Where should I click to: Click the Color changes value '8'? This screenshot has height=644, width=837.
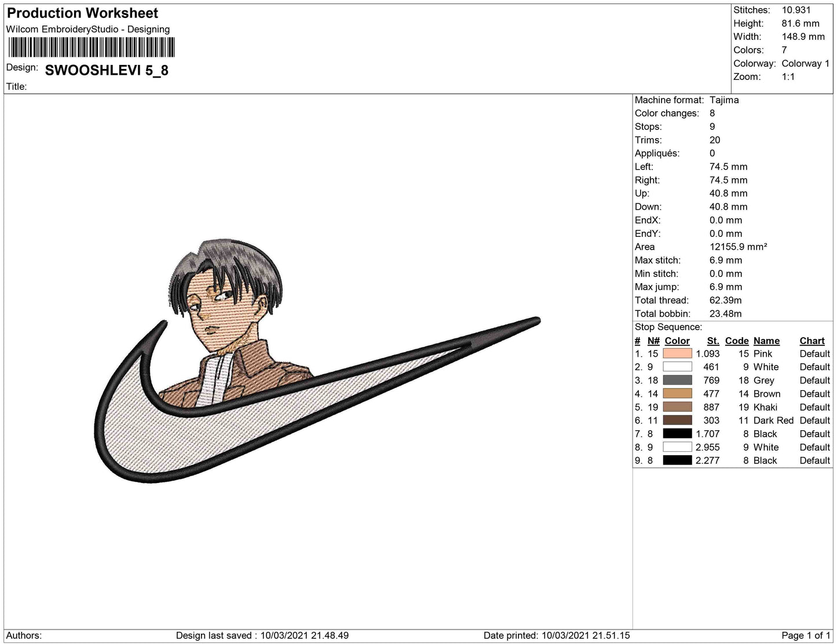[x=712, y=114]
